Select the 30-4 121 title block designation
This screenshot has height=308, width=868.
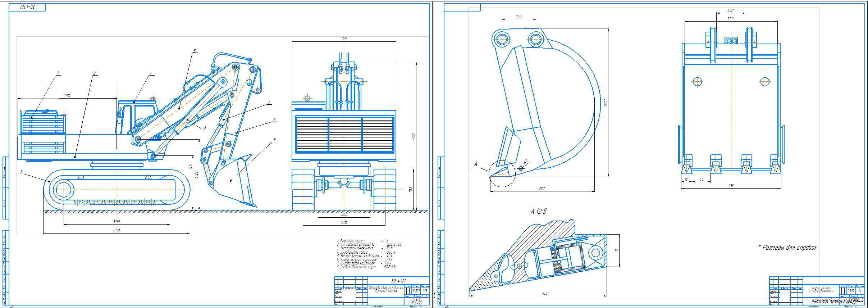click(398, 281)
